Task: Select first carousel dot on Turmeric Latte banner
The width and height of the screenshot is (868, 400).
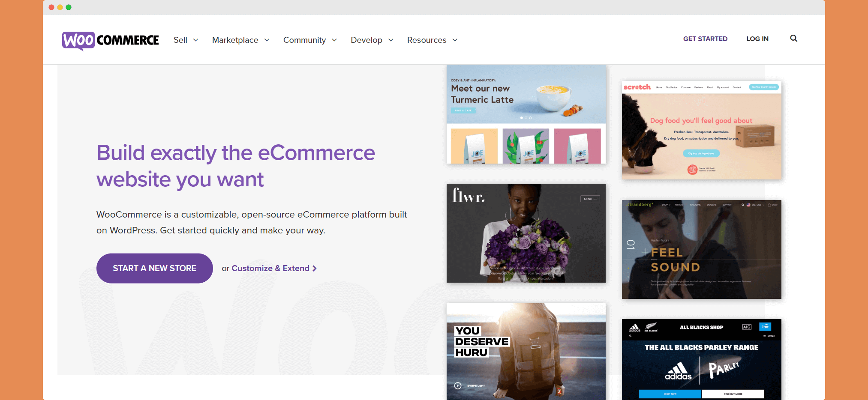Action: [521, 118]
